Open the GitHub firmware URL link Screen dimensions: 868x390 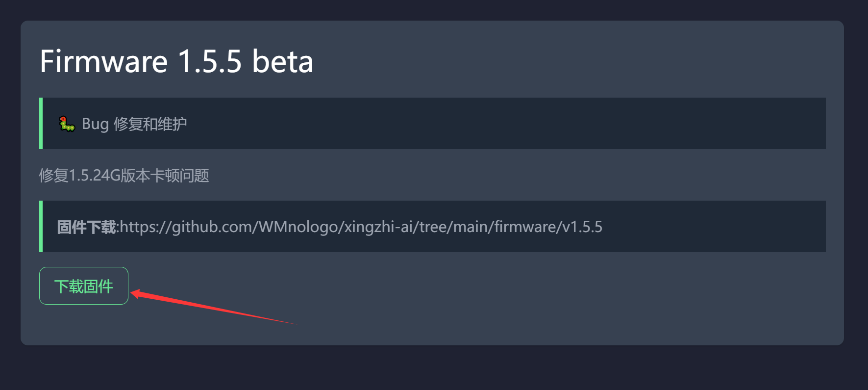pos(361,227)
